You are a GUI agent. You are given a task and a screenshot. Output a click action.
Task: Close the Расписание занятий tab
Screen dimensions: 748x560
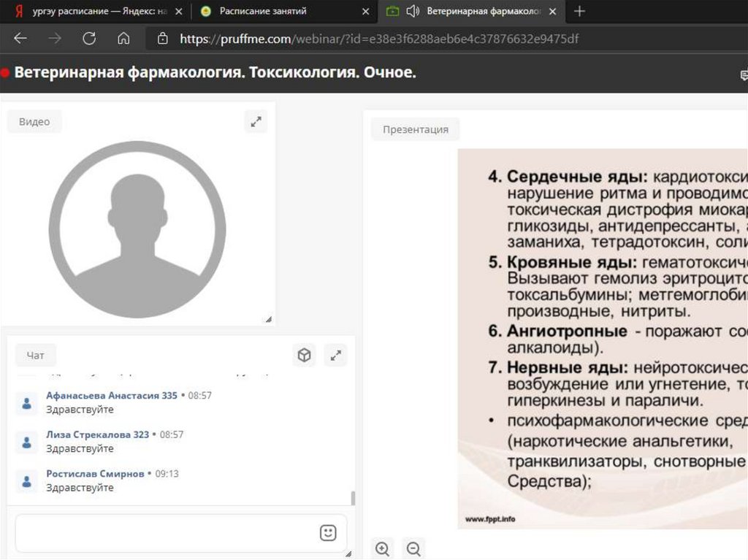coord(365,11)
